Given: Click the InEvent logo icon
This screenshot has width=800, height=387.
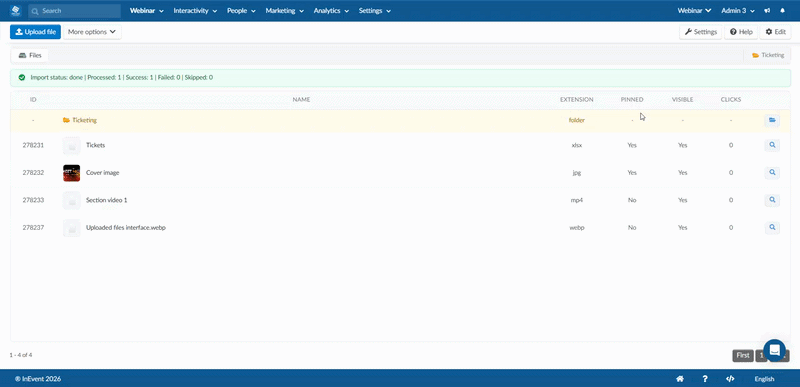Looking at the screenshot, I should [x=15, y=10].
